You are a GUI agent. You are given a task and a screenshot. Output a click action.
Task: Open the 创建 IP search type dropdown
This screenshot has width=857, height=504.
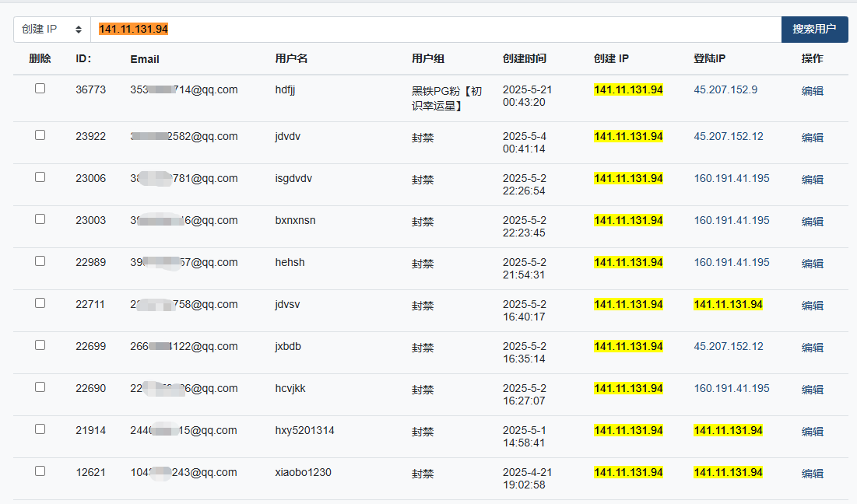(52, 30)
